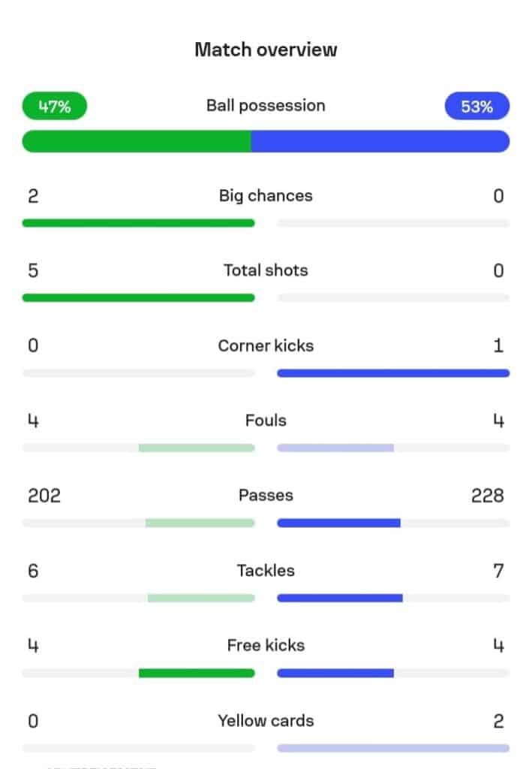Select the Corner kicks label
This screenshot has height=769, width=532.
coord(266,346)
